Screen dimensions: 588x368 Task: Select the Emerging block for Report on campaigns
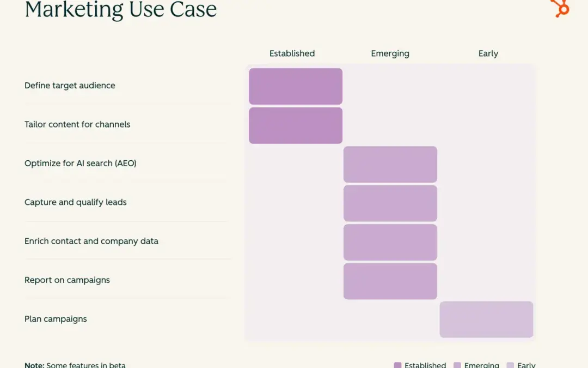coord(390,281)
